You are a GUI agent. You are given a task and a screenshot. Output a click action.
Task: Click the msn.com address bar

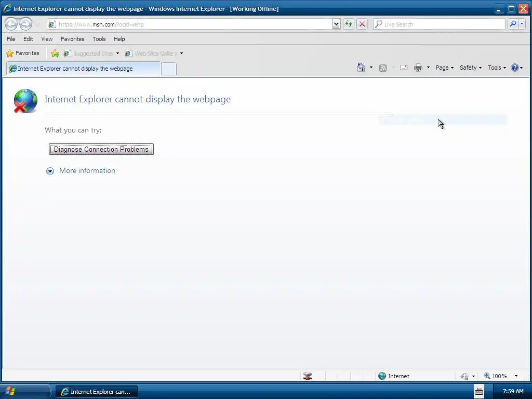(189, 24)
